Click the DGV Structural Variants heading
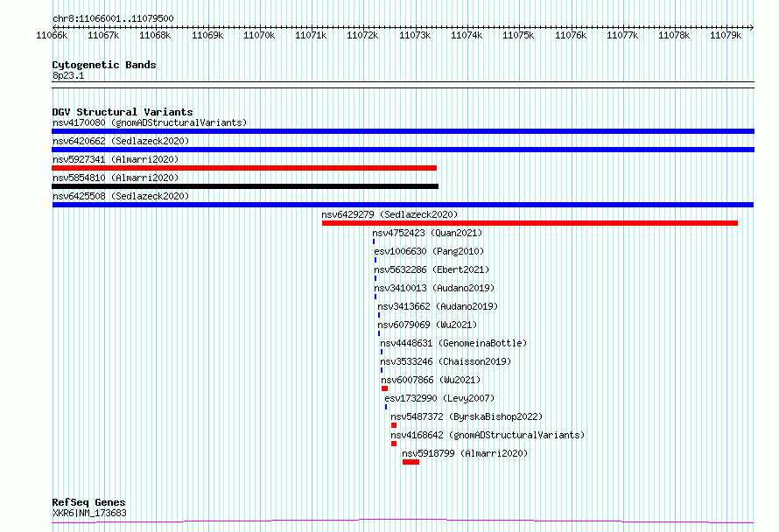Image resolution: width=779 pixels, height=532 pixels. point(123,112)
